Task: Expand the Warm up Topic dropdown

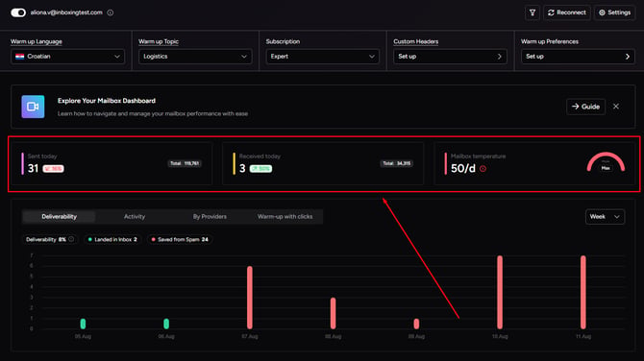Action: click(195, 57)
